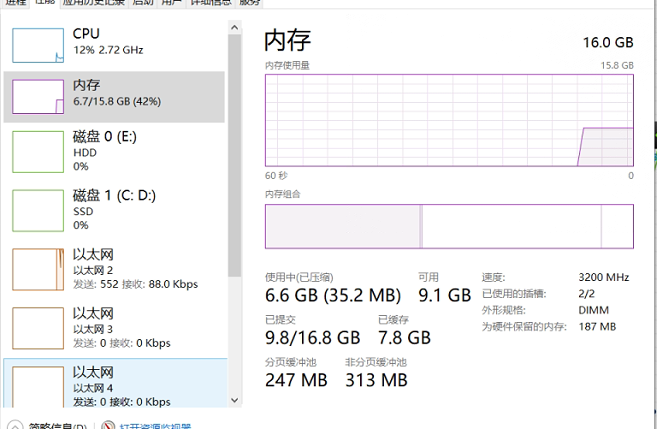Click the 内存组合 composition bar
The image size is (657, 429).
coord(449,226)
